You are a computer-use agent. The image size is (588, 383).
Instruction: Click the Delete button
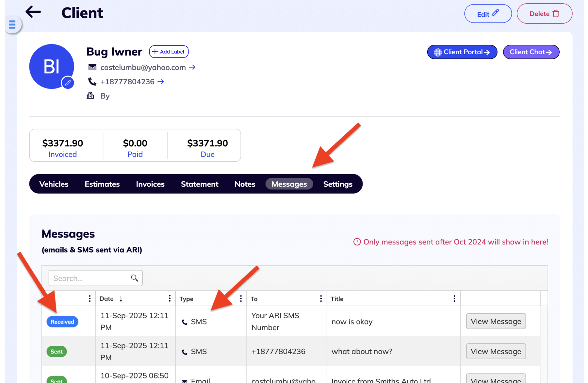(x=544, y=14)
